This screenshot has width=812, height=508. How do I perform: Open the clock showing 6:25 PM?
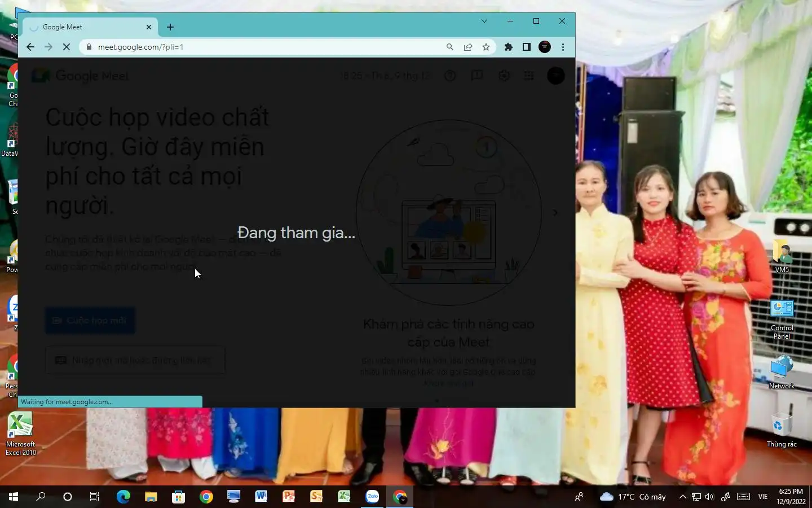[x=791, y=497]
